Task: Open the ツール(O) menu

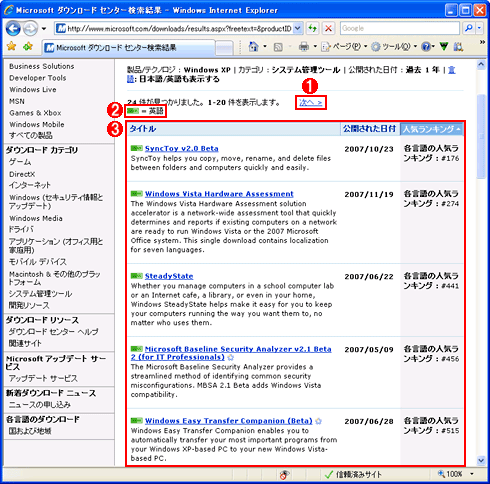Action: click(394, 47)
